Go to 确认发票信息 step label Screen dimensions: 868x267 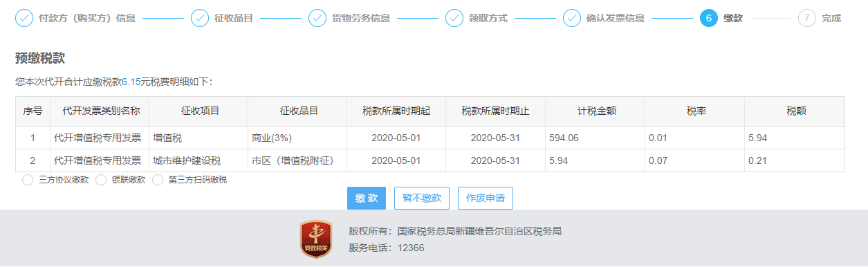pyautogui.click(x=616, y=18)
